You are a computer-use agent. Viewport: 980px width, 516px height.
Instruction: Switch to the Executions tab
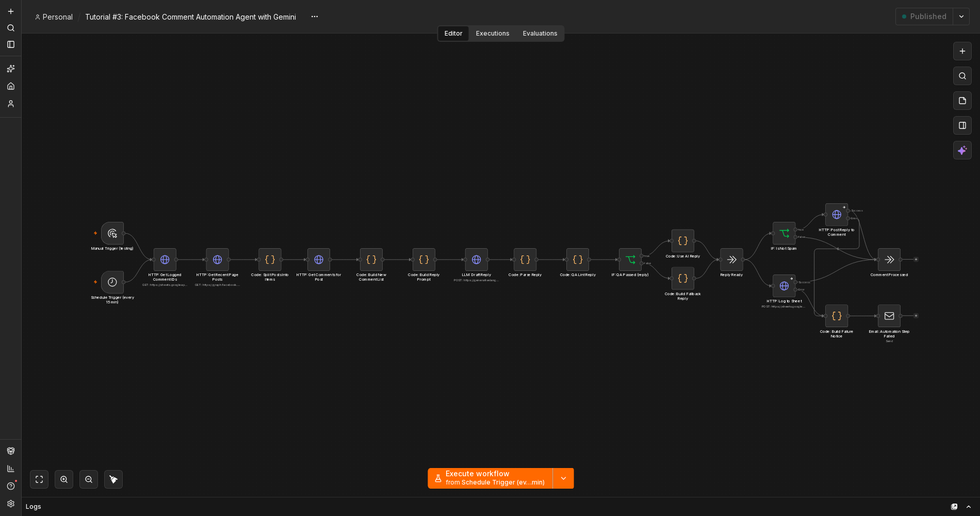(x=493, y=34)
